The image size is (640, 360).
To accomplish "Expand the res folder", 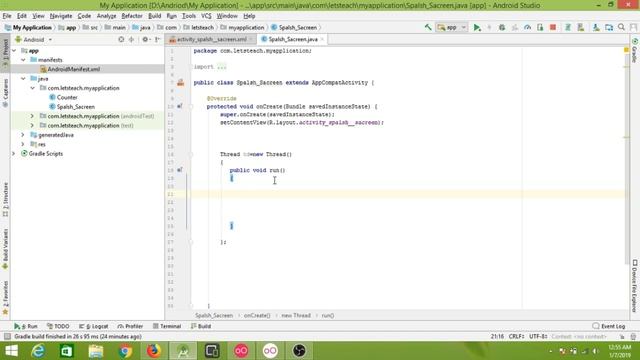I will [x=23, y=144].
